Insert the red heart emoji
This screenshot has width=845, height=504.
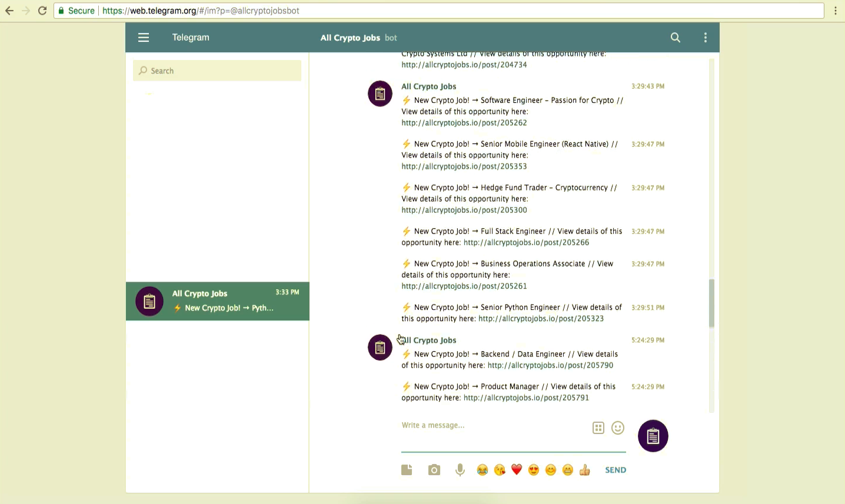[x=517, y=470]
